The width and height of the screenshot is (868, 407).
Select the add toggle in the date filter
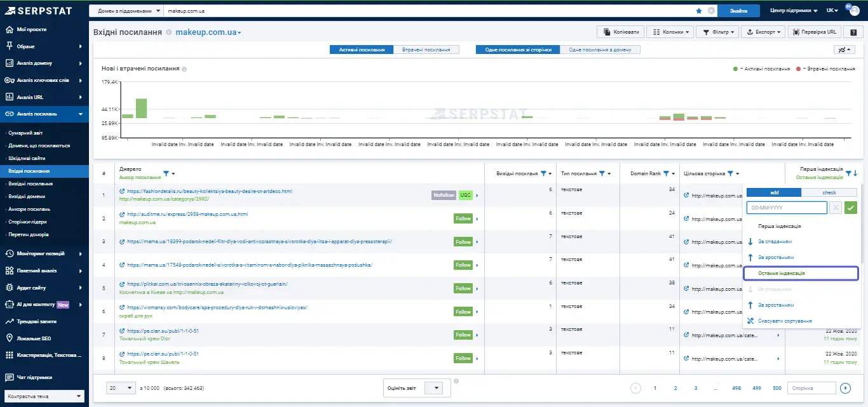point(774,192)
